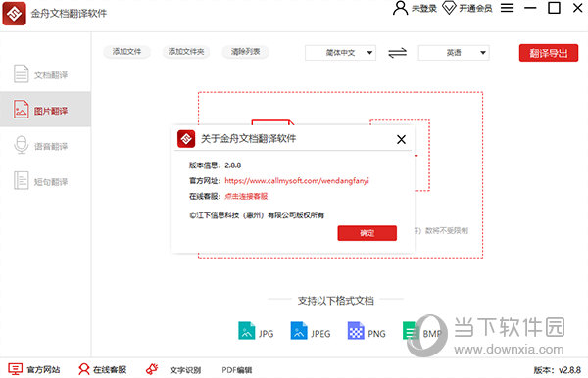Screen dimensions: 588x378
Task: Open the 英语 target language dropdown
Action: click(454, 53)
